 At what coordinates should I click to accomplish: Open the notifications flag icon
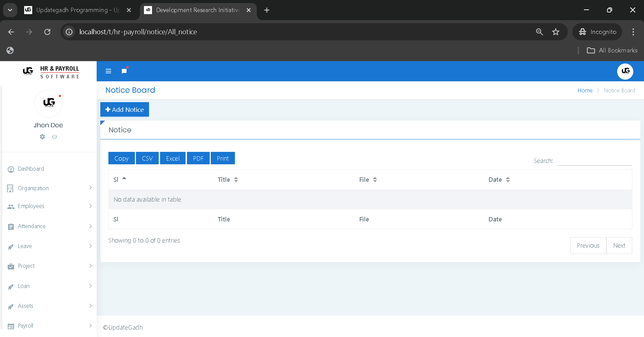[x=124, y=71]
